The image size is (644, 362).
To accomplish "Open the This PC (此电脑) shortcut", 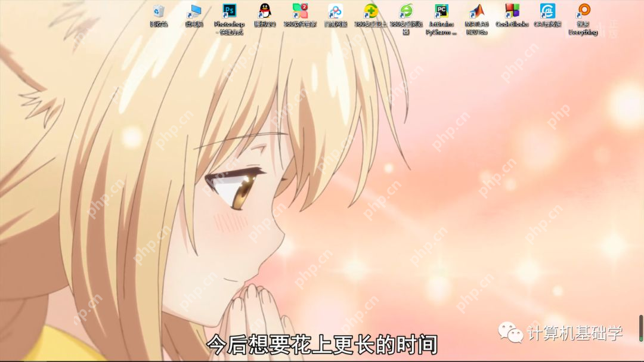I will (x=194, y=11).
